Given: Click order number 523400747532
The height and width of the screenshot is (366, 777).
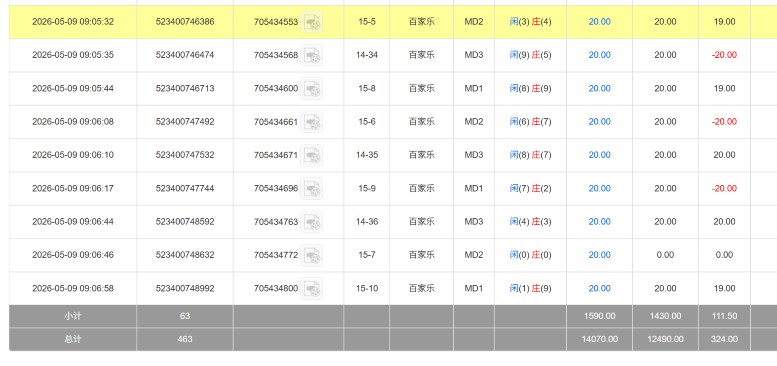Looking at the screenshot, I should 185,155.
